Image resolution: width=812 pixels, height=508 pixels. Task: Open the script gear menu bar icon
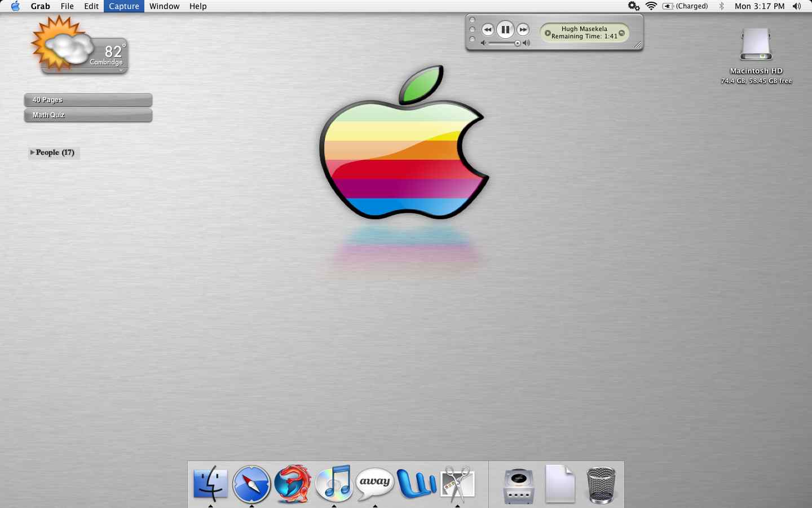pyautogui.click(x=634, y=6)
